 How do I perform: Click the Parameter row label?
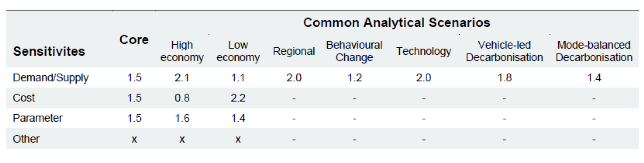(x=38, y=118)
